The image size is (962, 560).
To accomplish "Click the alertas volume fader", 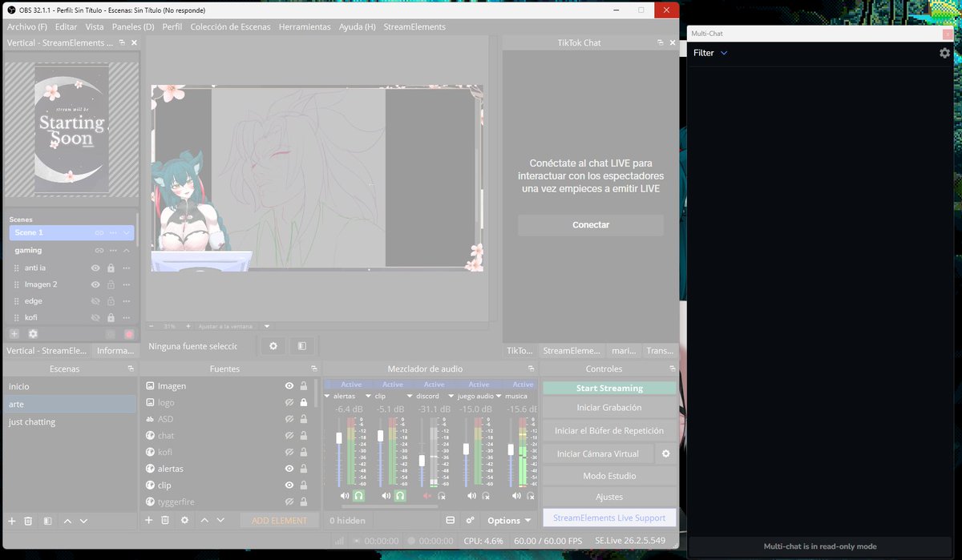I will pyautogui.click(x=339, y=438).
